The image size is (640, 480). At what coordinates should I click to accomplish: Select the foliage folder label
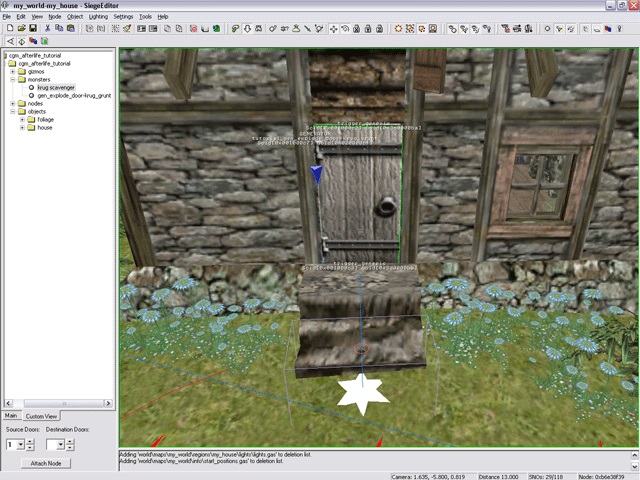click(x=45, y=120)
